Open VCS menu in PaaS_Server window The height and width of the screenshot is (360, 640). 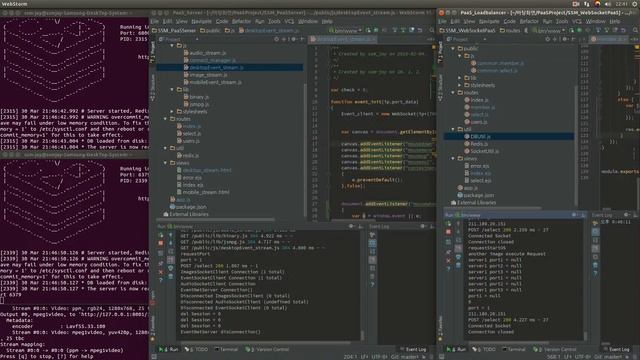pyautogui.click(x=289, y=21)
